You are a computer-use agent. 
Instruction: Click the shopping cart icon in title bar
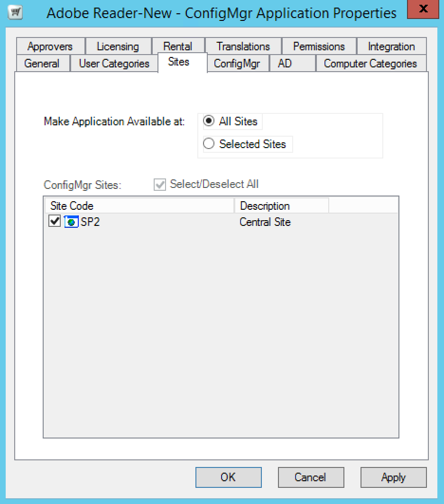(16, 12)
